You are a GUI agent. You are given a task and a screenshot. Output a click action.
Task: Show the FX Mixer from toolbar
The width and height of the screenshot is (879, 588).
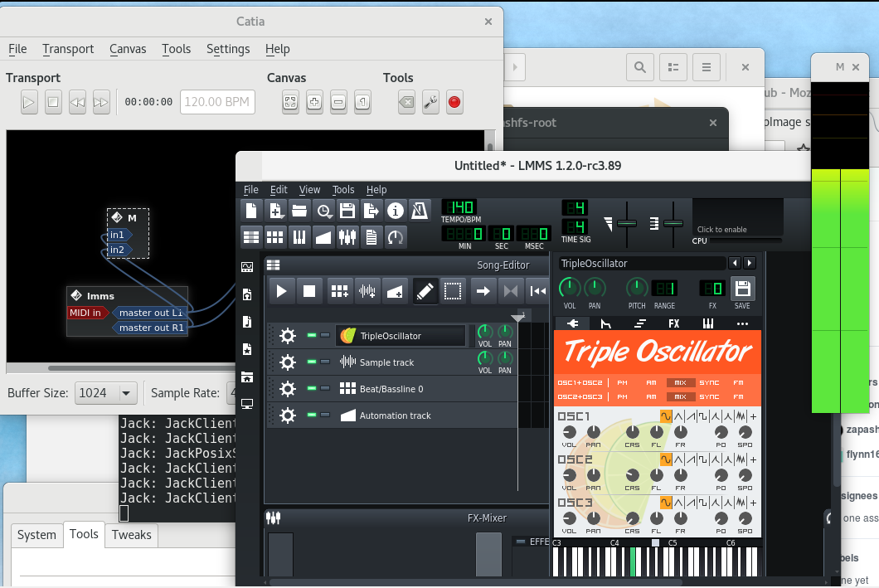click(347, 237)
